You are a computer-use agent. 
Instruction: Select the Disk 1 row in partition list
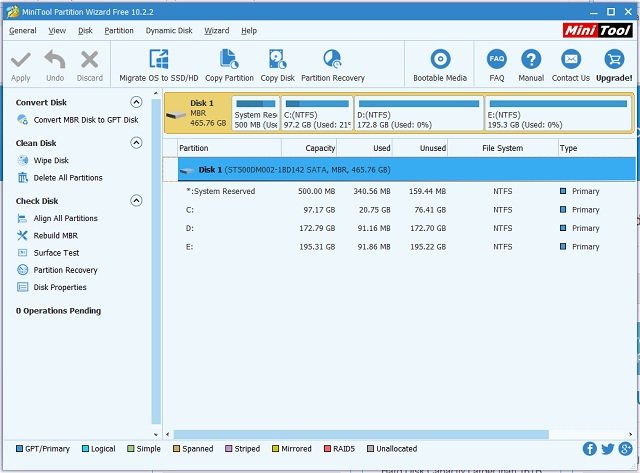(407, 170)
